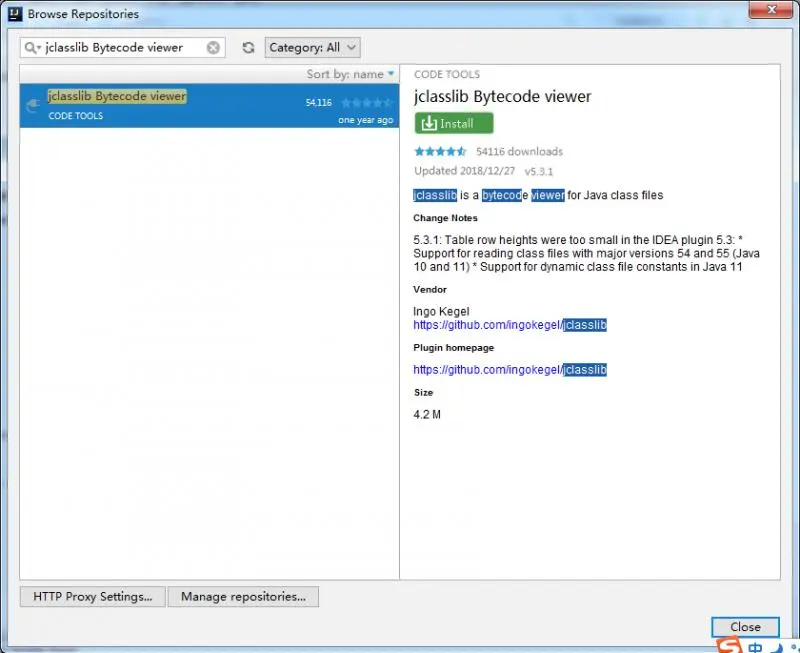Viewport: 800px width, 653px height.
Task: Install the jclasslib Bytecode viewer plugin
Action: tap(454, 123)
